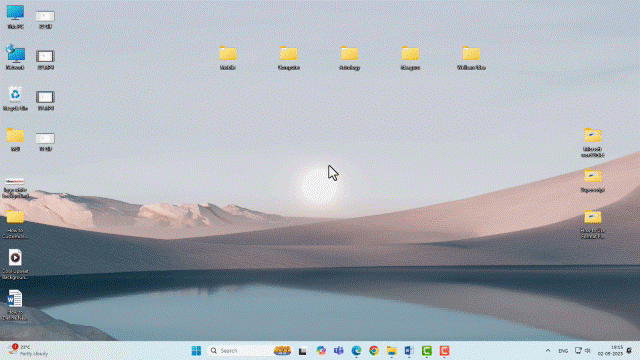This screenshot has width=640, height=360.
Task: Expand the hidden system tray icons chevron
Action: (x=548, y=351)
